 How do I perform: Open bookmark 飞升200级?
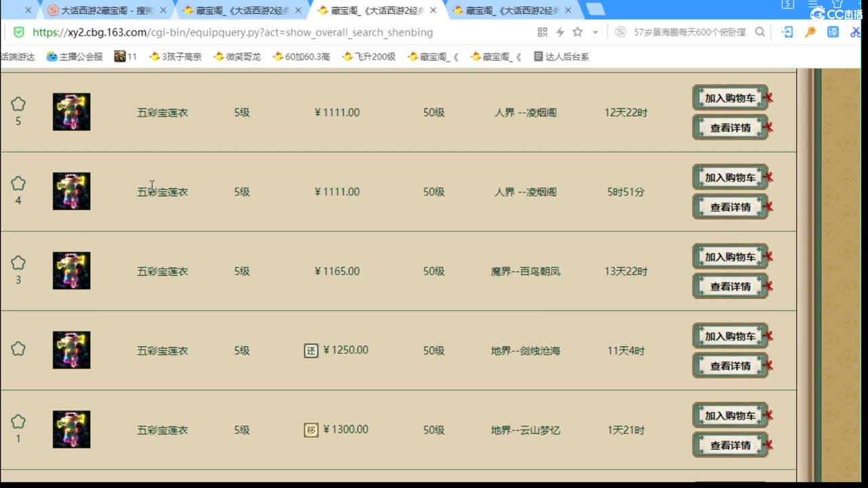[369, 56]
